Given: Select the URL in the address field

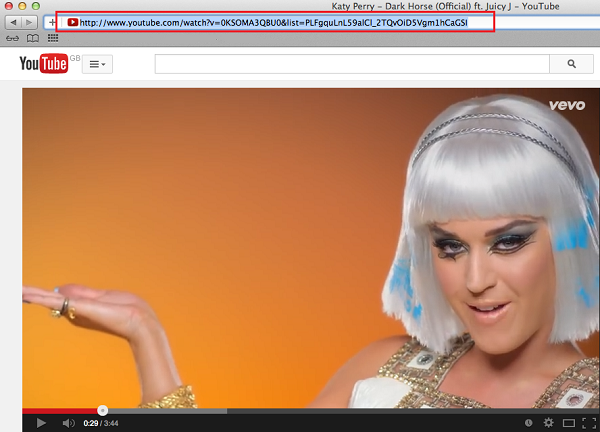Looking at the screenshot, I should (x=273, y=23).
